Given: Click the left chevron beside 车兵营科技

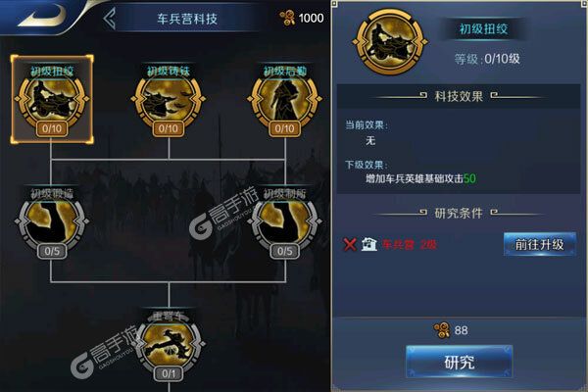Looking at the screenshot, I should [x=110, y=18].
